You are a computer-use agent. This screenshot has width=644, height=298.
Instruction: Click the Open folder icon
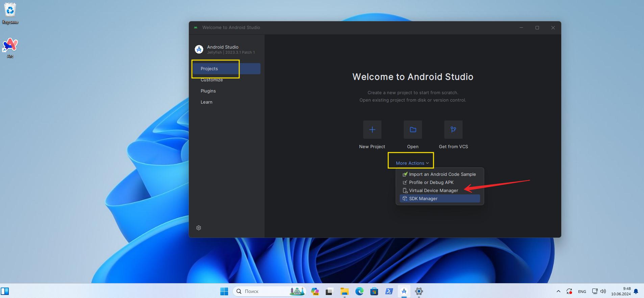413,130
